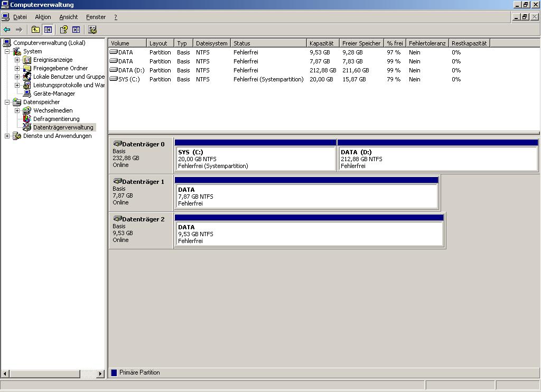Screen dimensions: 541x392
Task: Click tree pane scroll right arrow
Action: click(100, 374)
